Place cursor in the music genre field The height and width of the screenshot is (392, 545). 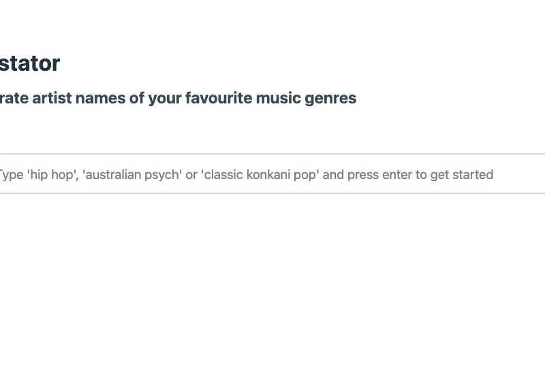(272, 174)
